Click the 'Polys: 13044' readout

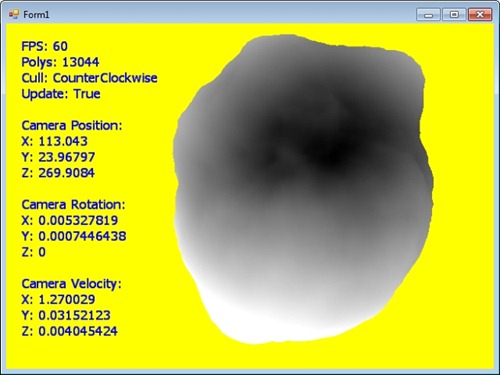[60, 62]
